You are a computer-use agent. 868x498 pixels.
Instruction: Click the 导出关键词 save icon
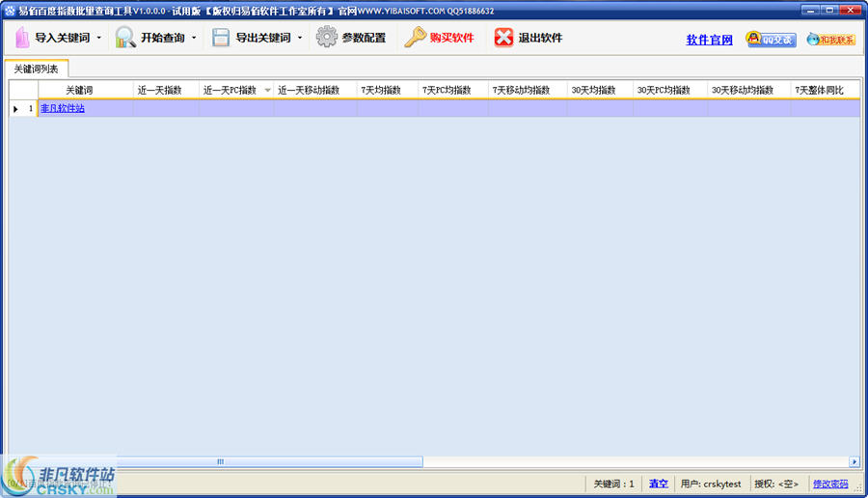coord(220,38)
